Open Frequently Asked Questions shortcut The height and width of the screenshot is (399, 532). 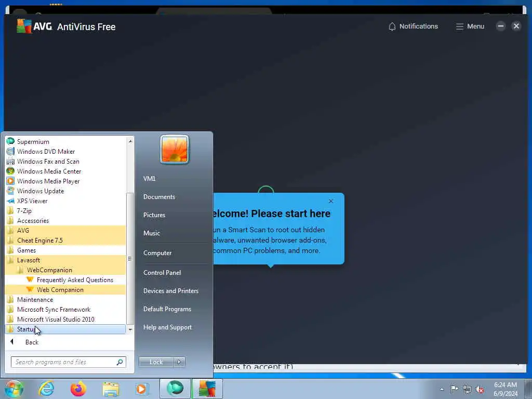(65, 280)
